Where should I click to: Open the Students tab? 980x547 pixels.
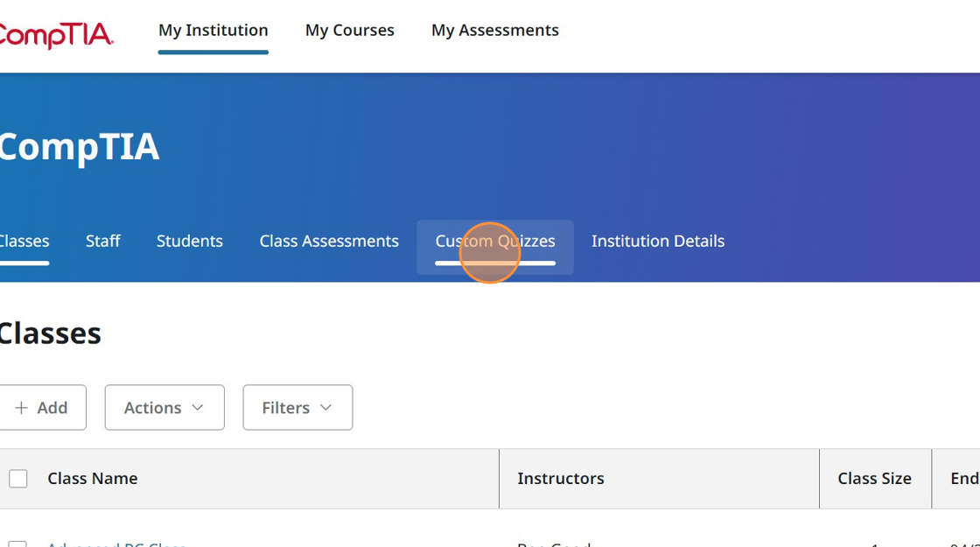pyautogui.click(x=189, y=242)
